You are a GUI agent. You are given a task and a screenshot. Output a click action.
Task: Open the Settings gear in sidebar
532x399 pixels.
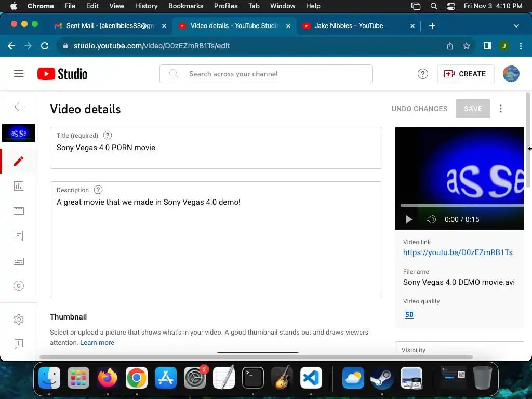tap(19, 320)
